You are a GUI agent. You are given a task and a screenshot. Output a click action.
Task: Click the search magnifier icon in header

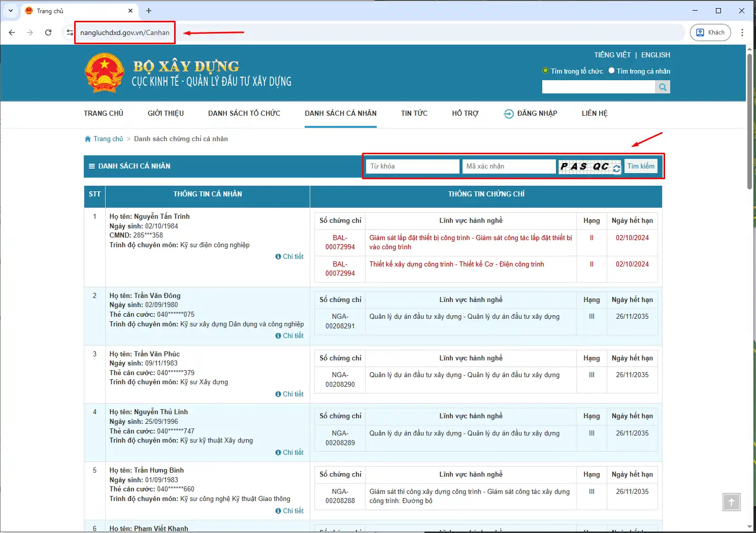[x=662, y=87]
